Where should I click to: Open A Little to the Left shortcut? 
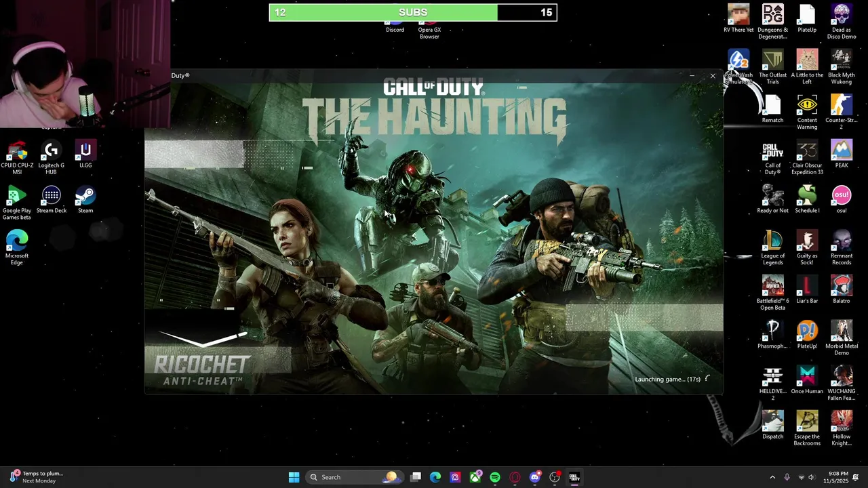pyautogui.click(x=807, y=66)
